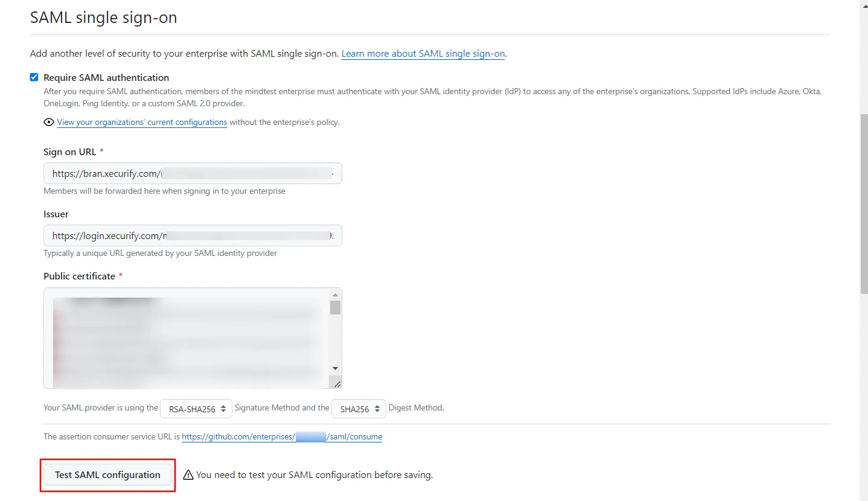Click the Sign on URL label
868x501 pixels.
coord(70,152)
